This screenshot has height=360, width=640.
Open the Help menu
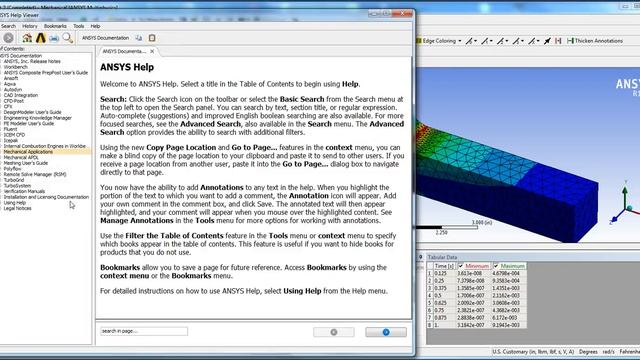(x=96, y=26)
